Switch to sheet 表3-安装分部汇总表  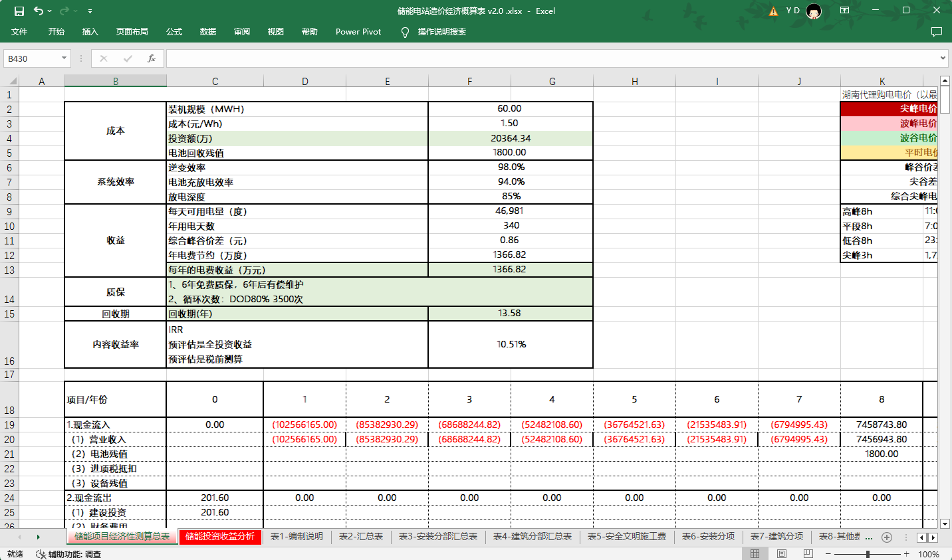(x=438, y=537)
